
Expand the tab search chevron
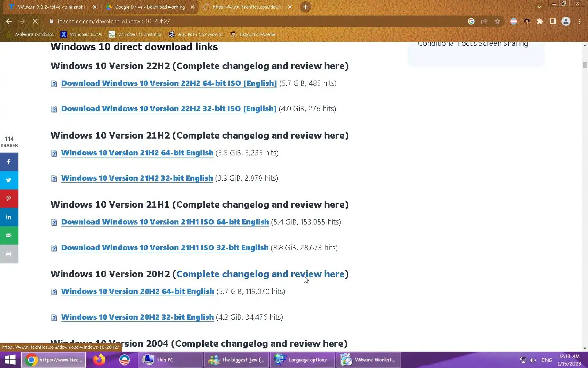[539, 7]
